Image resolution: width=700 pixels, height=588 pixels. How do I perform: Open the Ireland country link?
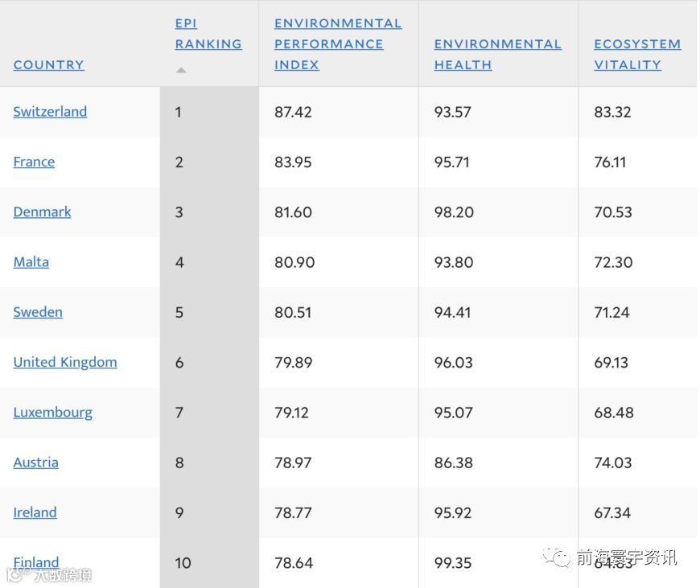pos(35,512)
